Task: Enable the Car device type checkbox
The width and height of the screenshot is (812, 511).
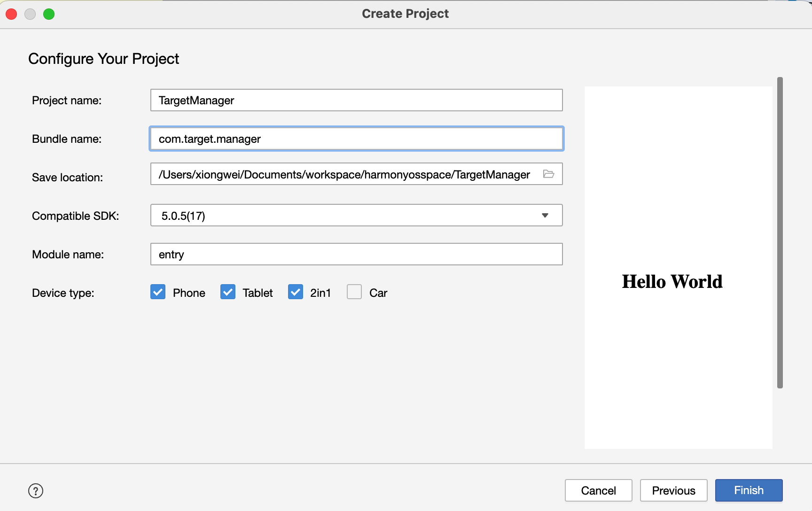Action: point(354,292)
